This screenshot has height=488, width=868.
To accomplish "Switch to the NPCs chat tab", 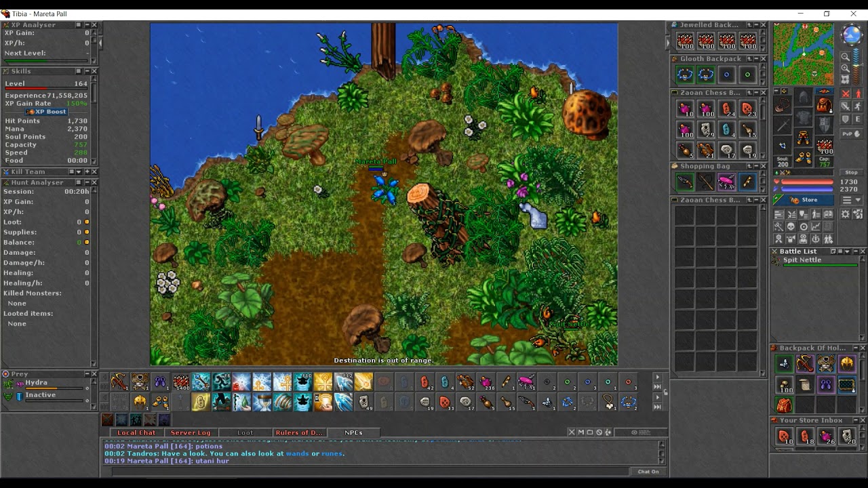I will (x=353, y=432).
